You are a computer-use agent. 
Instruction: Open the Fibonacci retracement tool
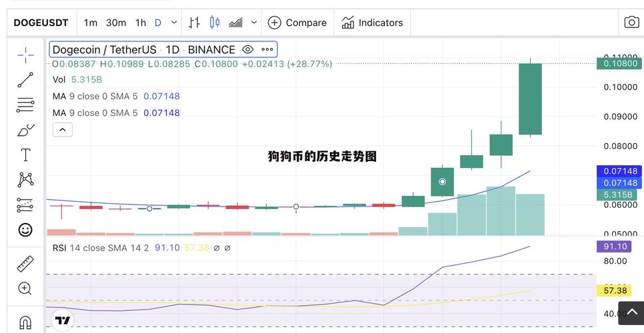pyautogui.click(x=25, y=105)
